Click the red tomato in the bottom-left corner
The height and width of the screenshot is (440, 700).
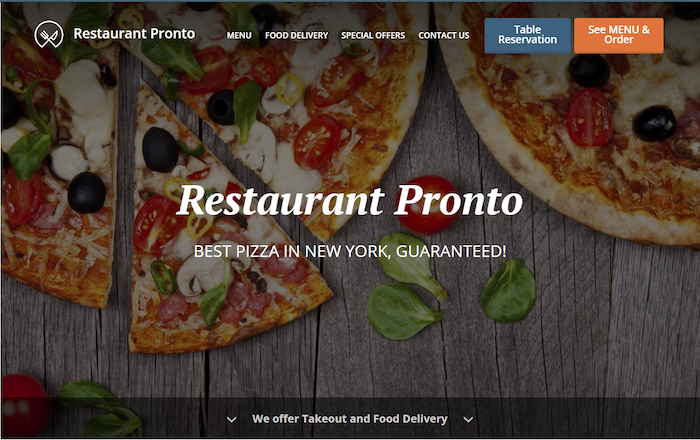click(x=25, y=405)
